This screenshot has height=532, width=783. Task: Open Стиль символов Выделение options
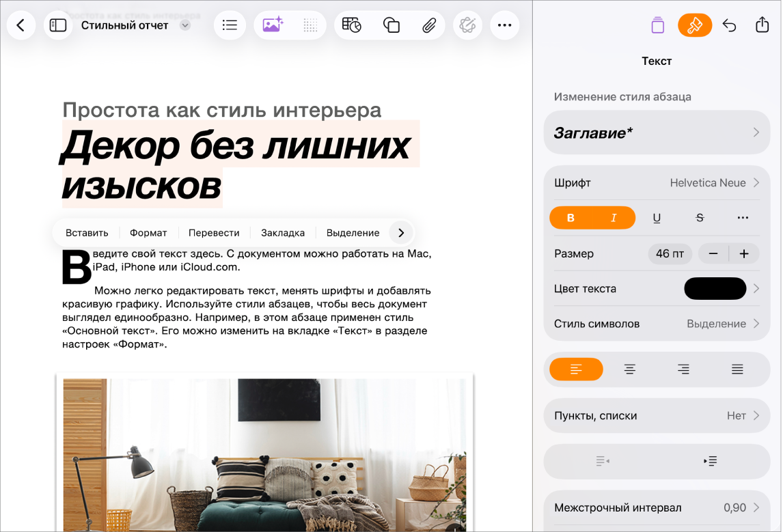[x=657, y=324]
